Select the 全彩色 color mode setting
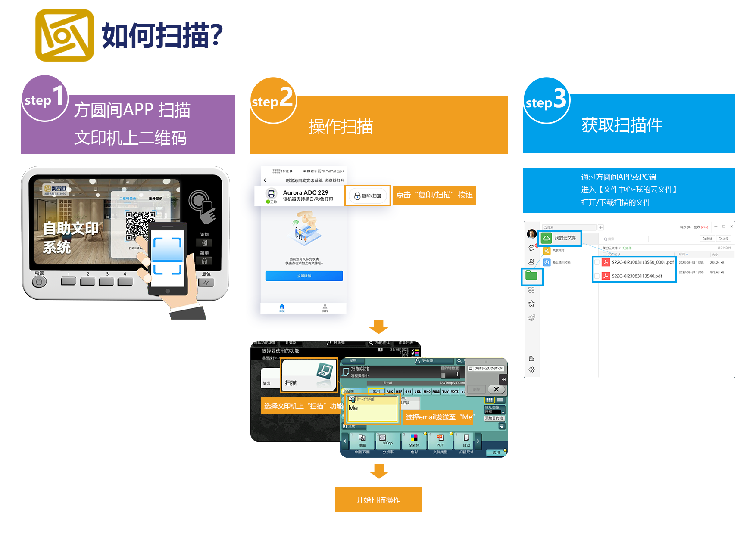This screenshot has width=756, height=534. [x=414, y=441]
